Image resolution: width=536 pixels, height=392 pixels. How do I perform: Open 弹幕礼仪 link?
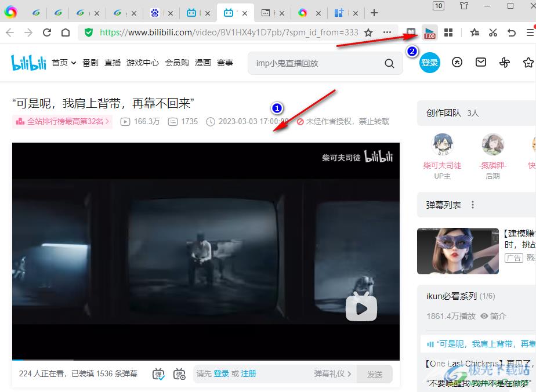click(x=332, y=373)
